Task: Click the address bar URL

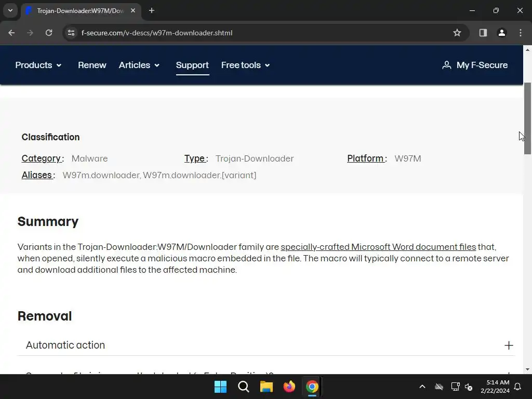Action: coord(157,33)
